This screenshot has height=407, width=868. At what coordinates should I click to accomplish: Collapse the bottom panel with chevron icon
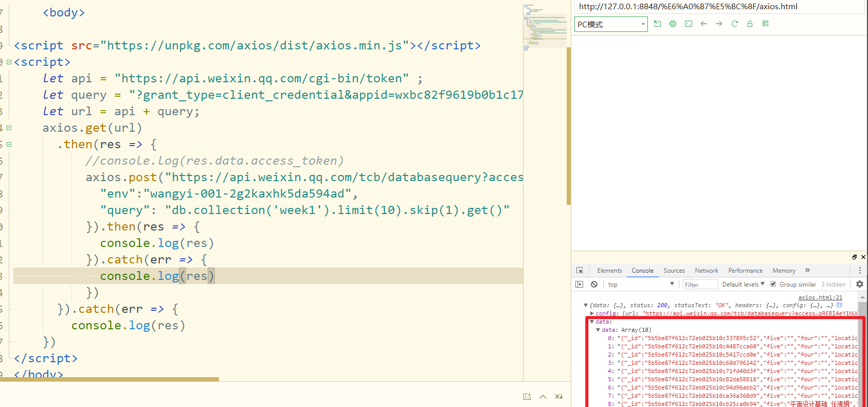[x=543, y=397]
